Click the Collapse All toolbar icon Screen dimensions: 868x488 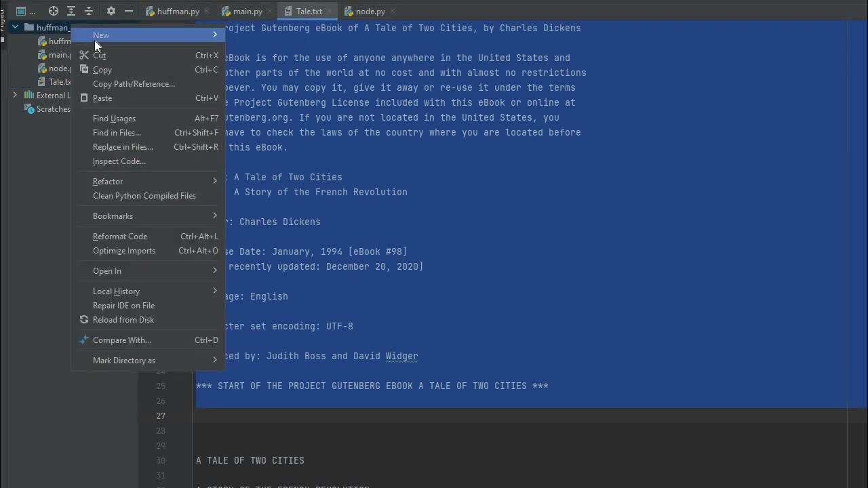click(x=89, y=11)
